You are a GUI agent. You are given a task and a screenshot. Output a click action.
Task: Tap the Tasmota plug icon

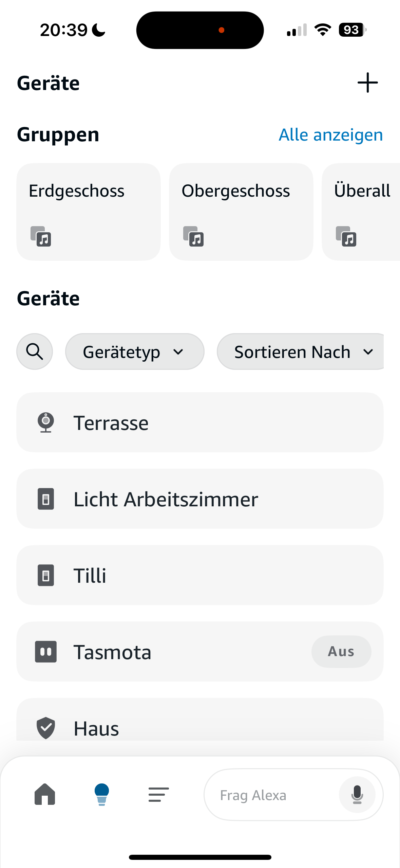tap(46, 652)
